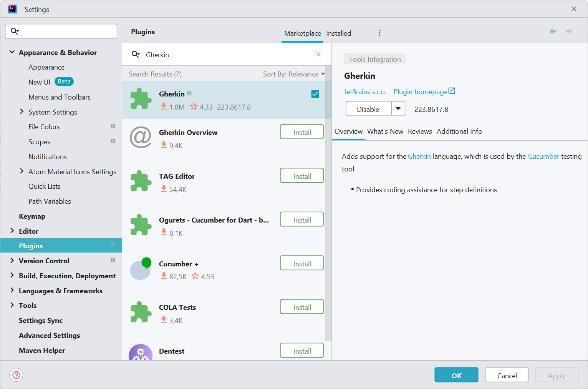This screenshot has height=389, width=588.
Task: Open the Overview tab
Action: coord(348,131)
